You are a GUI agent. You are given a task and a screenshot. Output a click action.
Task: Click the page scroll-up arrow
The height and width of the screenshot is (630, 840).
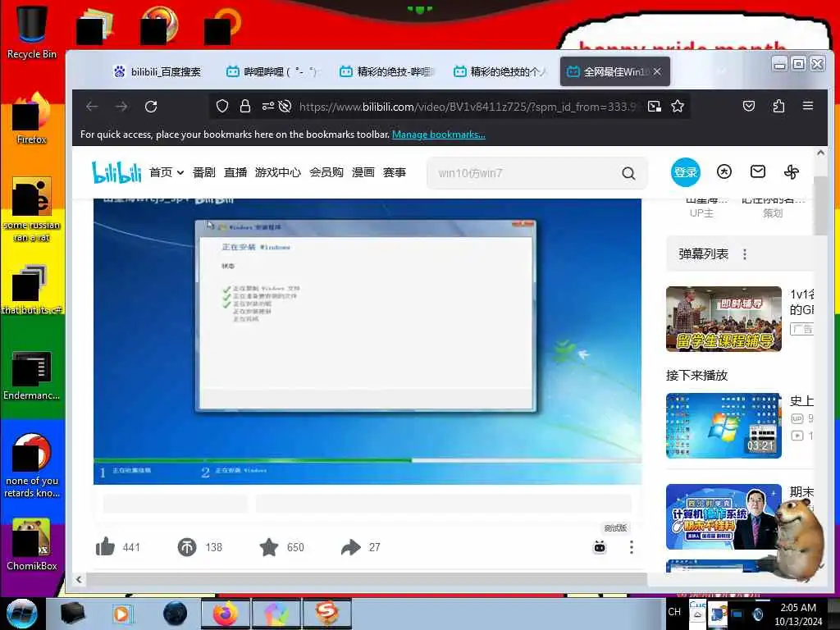(820, 153)
